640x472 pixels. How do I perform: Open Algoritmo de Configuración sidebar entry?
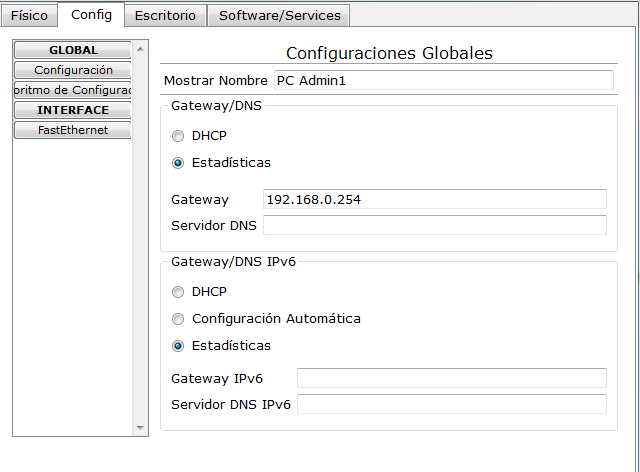(72, 90)
